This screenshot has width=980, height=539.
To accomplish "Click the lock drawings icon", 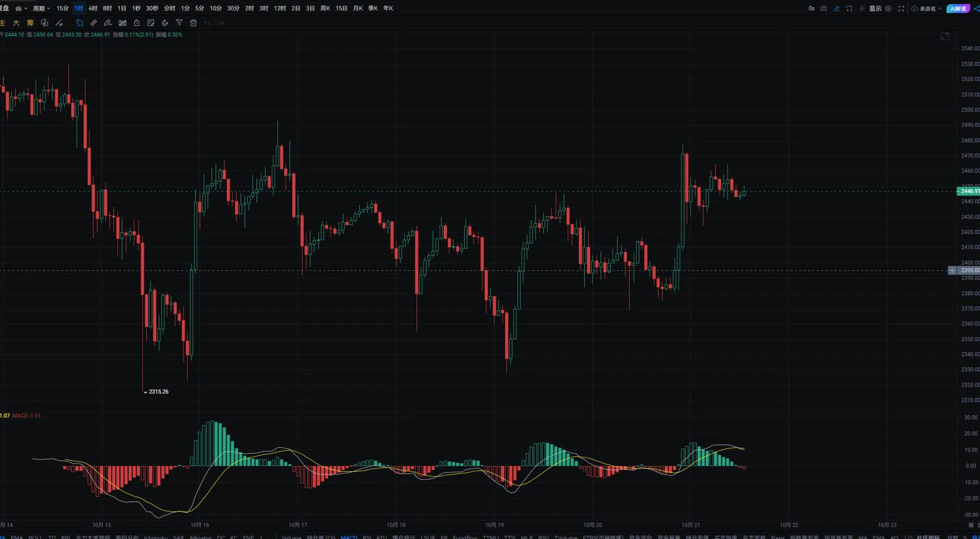I will [137, 23].
